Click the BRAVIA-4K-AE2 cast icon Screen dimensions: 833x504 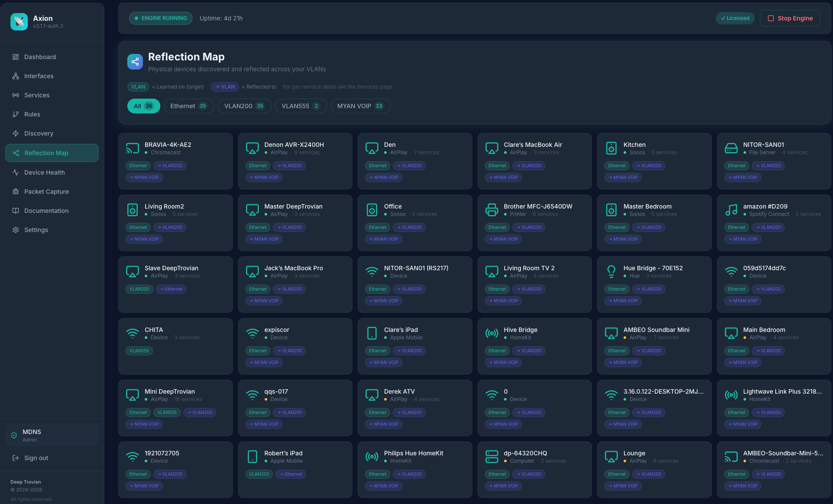tap(133, 148)
